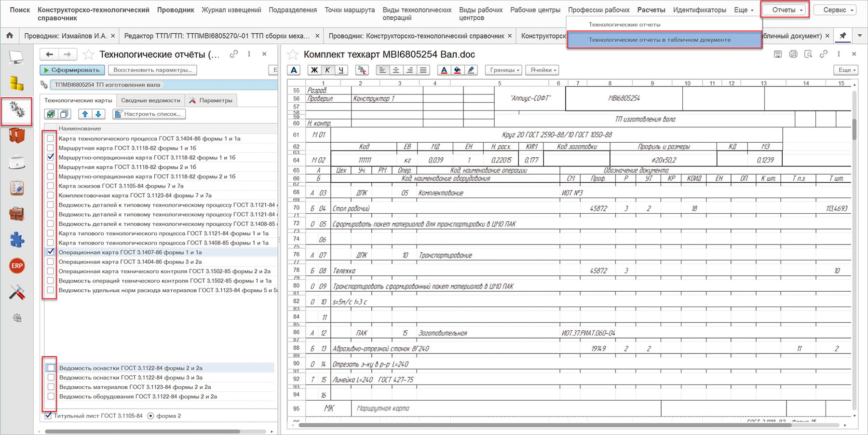The image size is (868, 435).
Task: Move selected card down with blue arrow
Action: [98, 114]
